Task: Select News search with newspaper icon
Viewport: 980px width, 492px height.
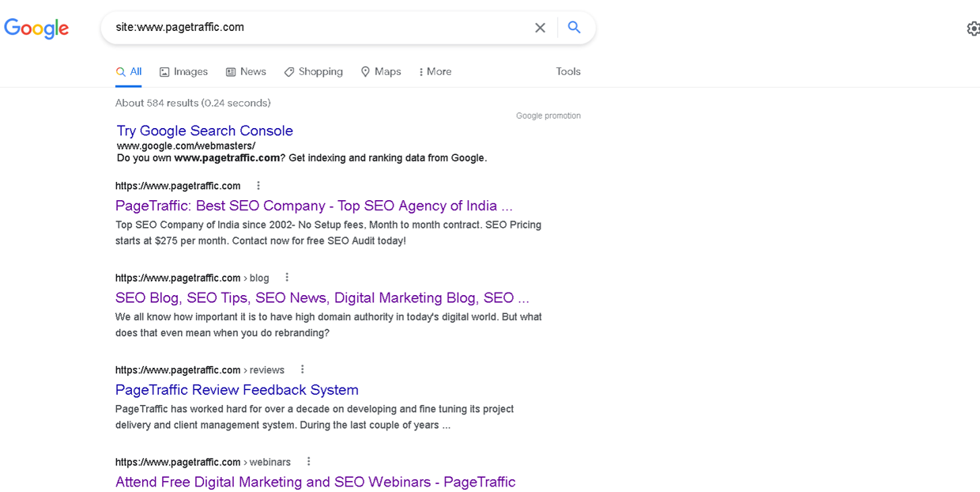Action: 246,71
